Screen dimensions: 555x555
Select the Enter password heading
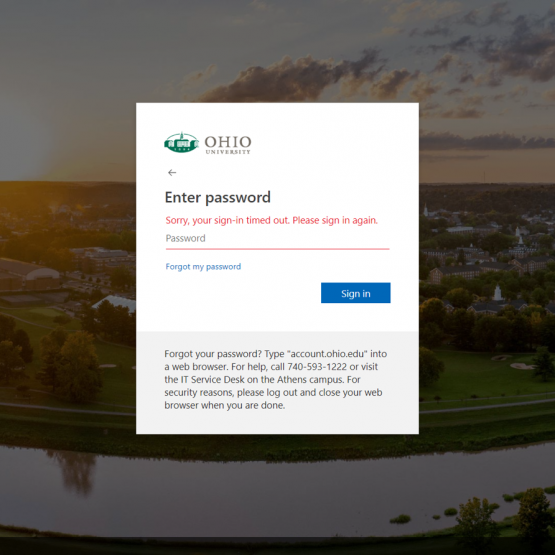pos(218,198)
